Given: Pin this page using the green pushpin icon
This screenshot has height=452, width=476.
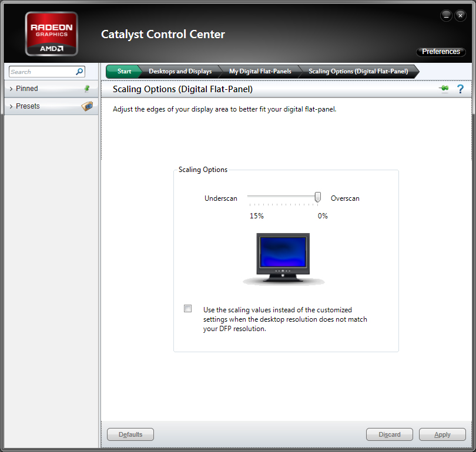Looking at the screenshot, I should tap(444, 89).
